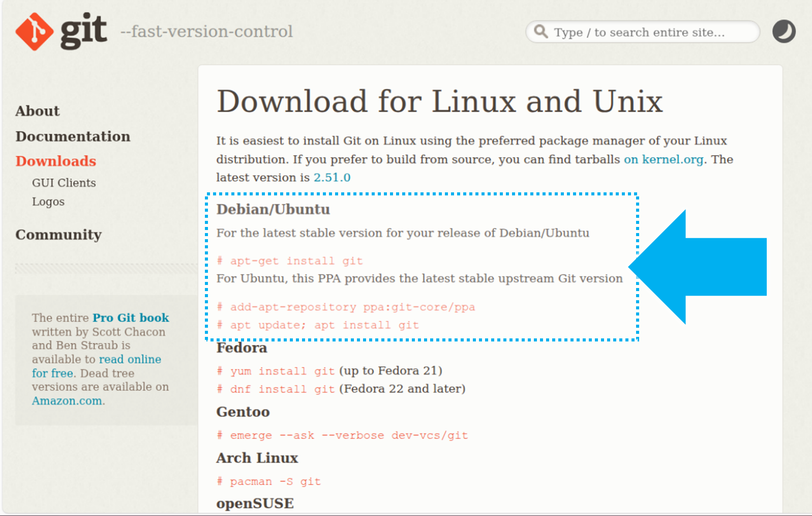Open Logos submenu link

click(x=48, y=202)
